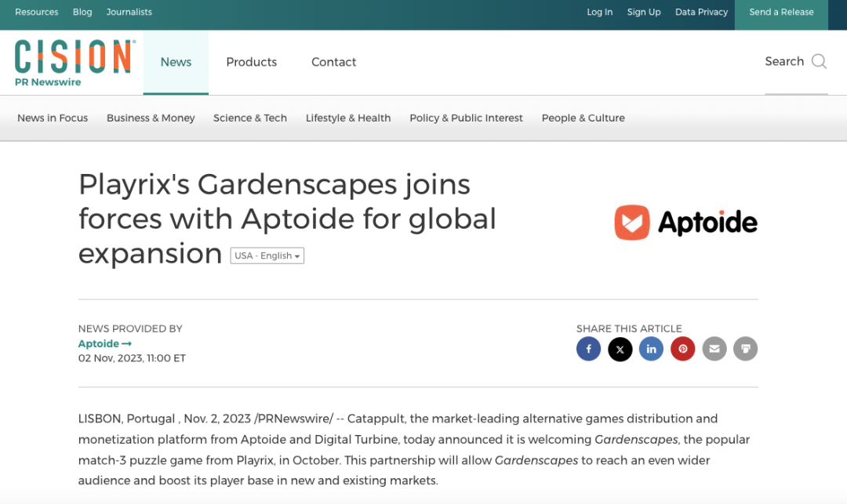Click 'NEWS PROVIDED BY' label
Screen dimensions: 847x504
click(x=130, y=328)
